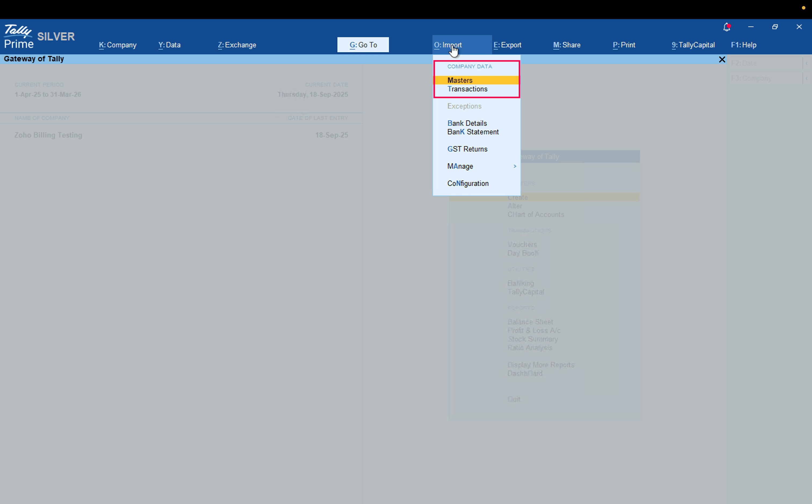The image size is (812, 504).
Task: Open the Z: Exchange menu
Action: [237, 45]
